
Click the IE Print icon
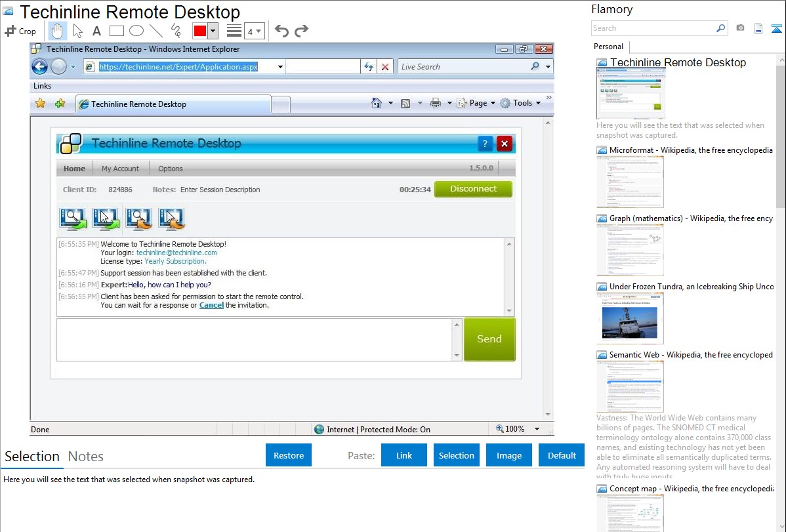(x=436, y=103)
